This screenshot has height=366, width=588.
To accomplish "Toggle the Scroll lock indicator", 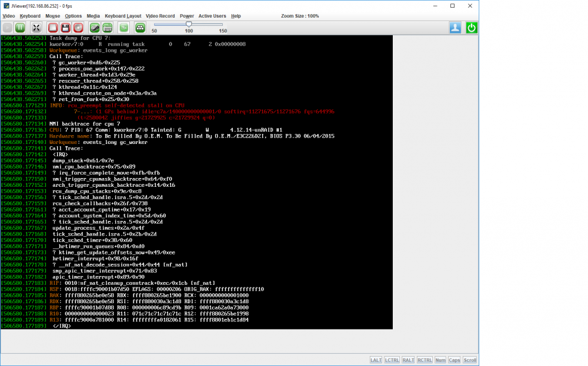I will 470,360.
